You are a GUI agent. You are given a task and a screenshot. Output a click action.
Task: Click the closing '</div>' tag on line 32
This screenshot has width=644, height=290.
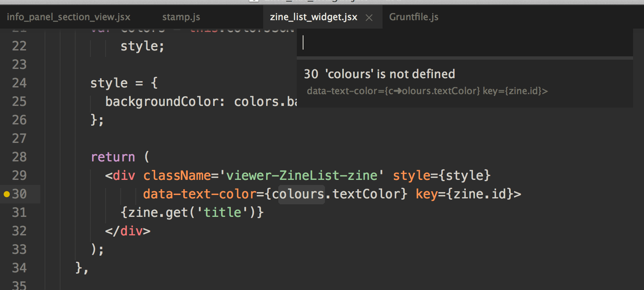128,231
